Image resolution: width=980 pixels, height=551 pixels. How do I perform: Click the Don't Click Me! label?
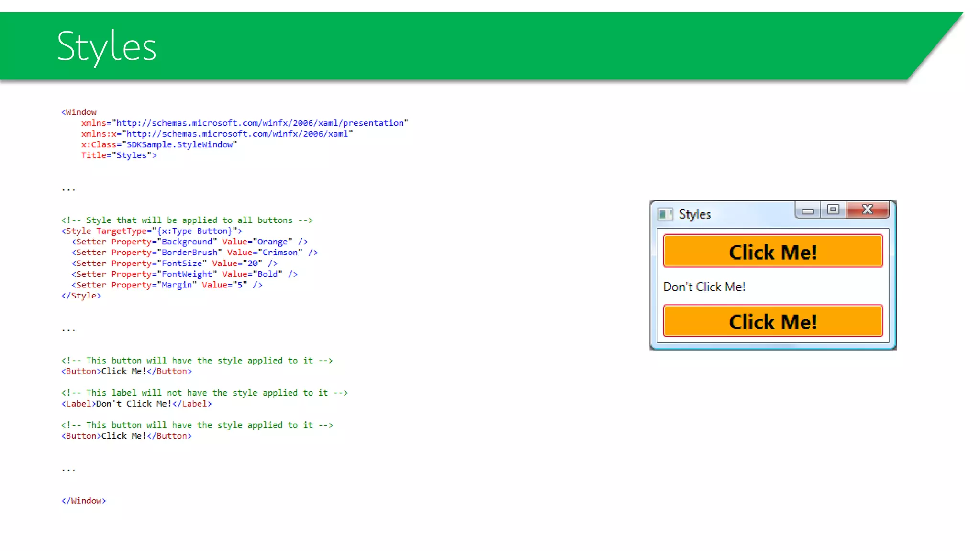704,287
